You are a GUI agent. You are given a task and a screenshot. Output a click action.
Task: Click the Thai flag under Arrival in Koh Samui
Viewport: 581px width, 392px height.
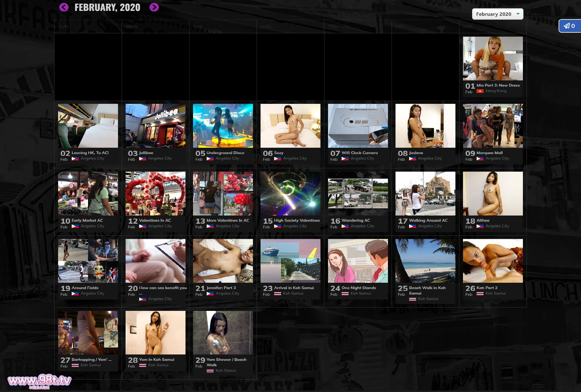point(277,294)
